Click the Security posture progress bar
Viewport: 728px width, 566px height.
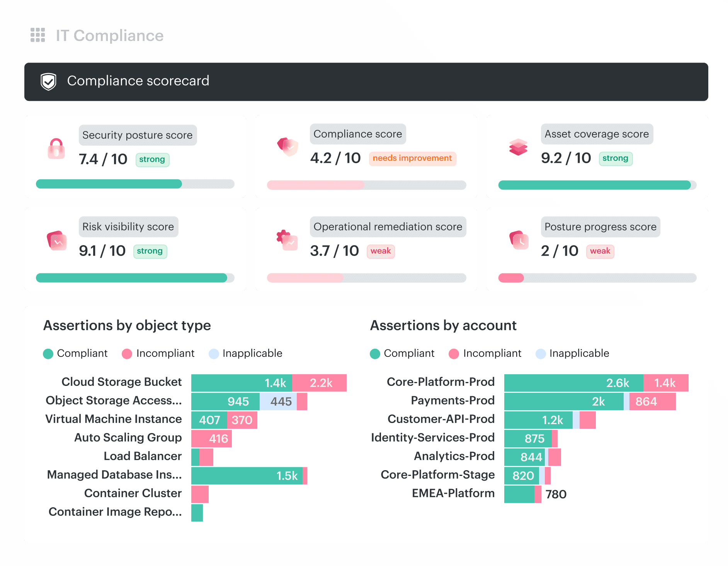[x=135, y=184]
